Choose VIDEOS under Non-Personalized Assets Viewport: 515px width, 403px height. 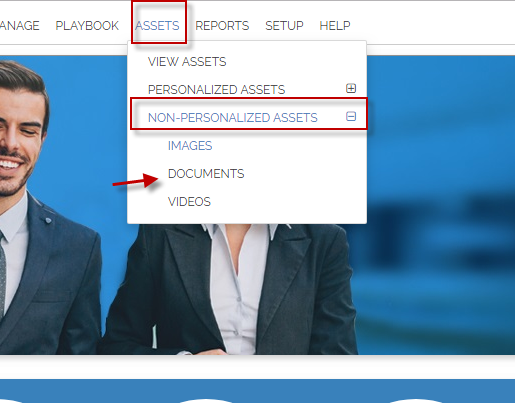[189, 202]
